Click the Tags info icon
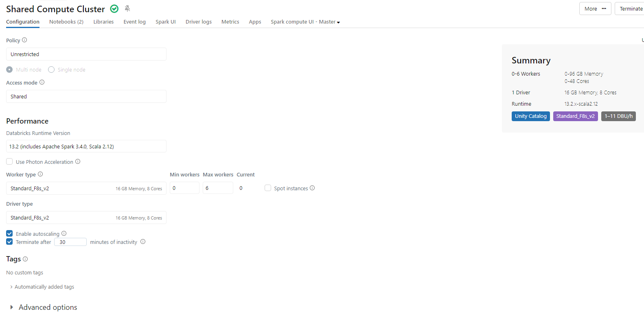644x324 pixels. coord(25,259)
